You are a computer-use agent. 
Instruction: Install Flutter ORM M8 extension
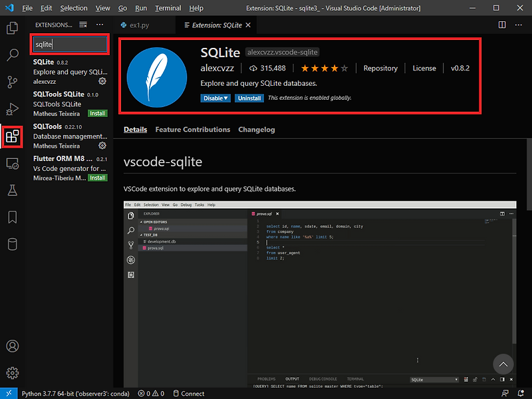coord(97,178)
